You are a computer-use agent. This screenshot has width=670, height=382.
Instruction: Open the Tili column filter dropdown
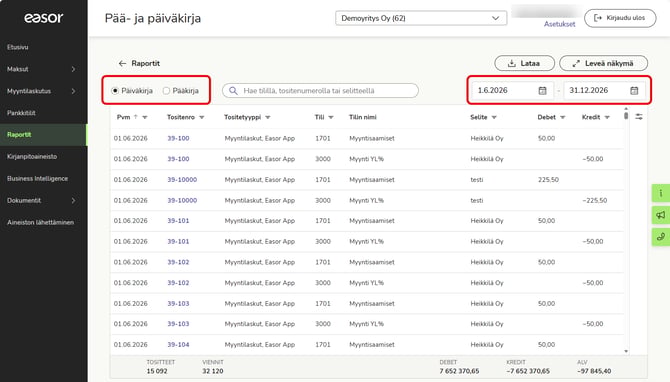(331, 118)
